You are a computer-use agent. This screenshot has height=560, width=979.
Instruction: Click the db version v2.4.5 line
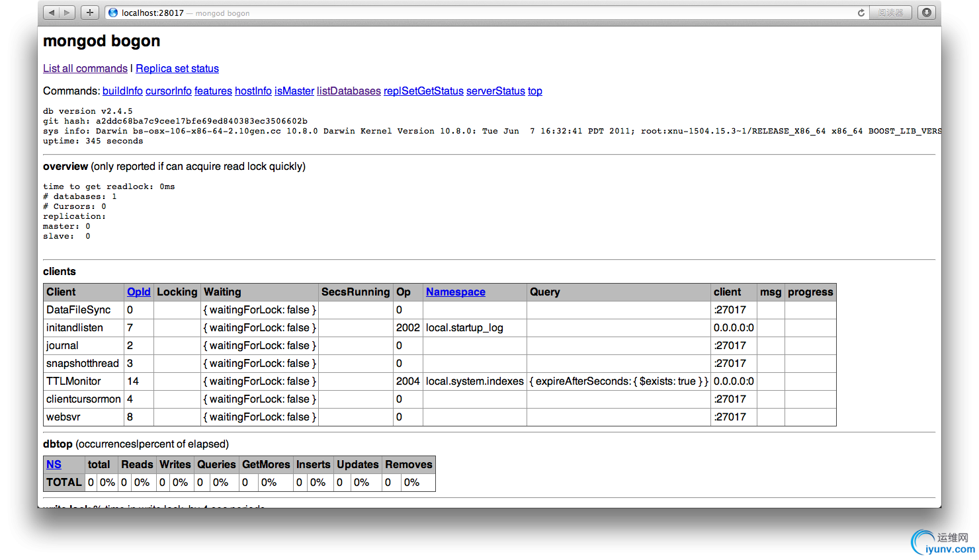tap(88, 111)
